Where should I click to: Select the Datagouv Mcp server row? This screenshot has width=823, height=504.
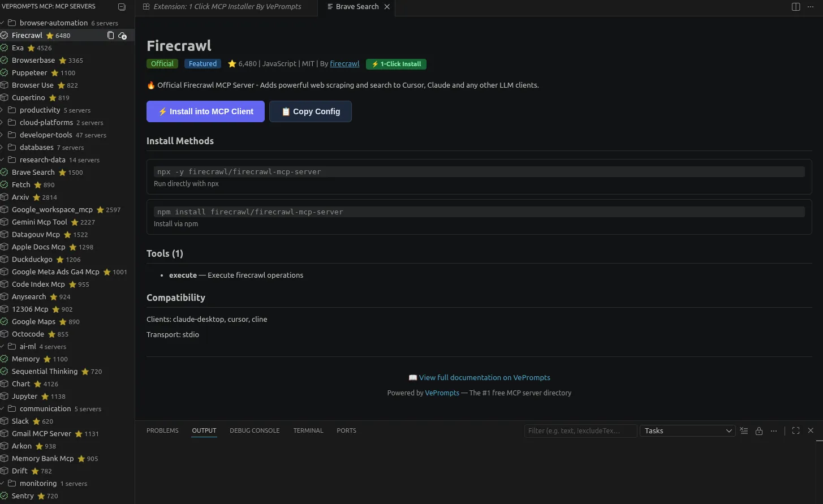[67, 235]
